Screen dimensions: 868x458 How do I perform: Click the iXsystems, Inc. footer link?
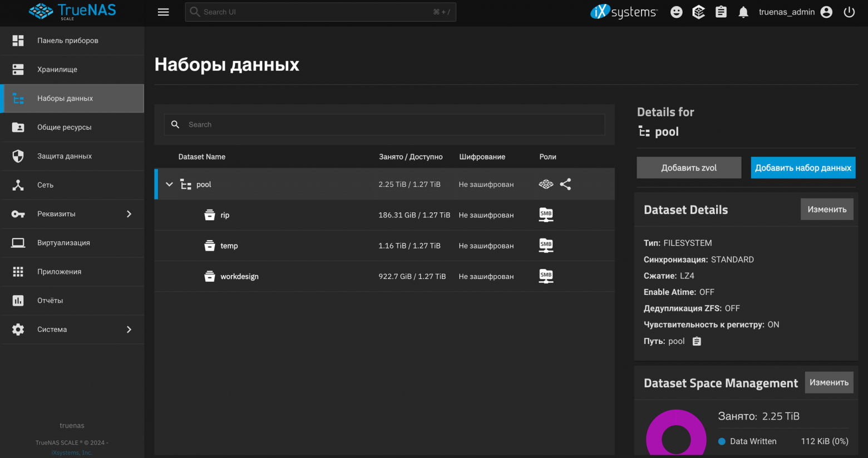pos(72,452)
